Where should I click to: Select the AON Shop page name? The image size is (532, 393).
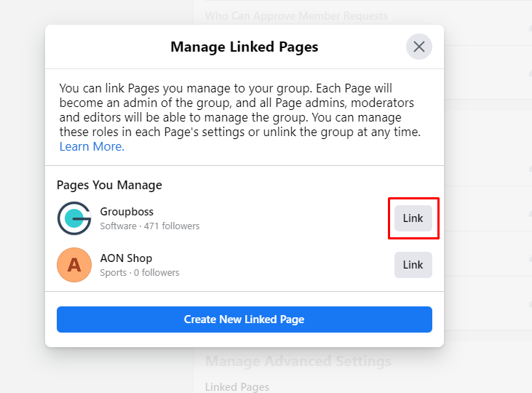[x=126, y=258]
